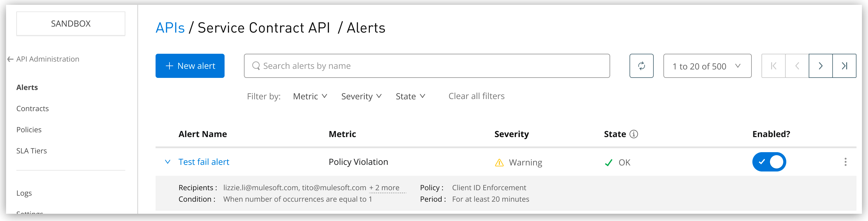Viewport: 868px width, 221px height.
Task: Click the refresh alerts icon
Action: coord(642,66)
